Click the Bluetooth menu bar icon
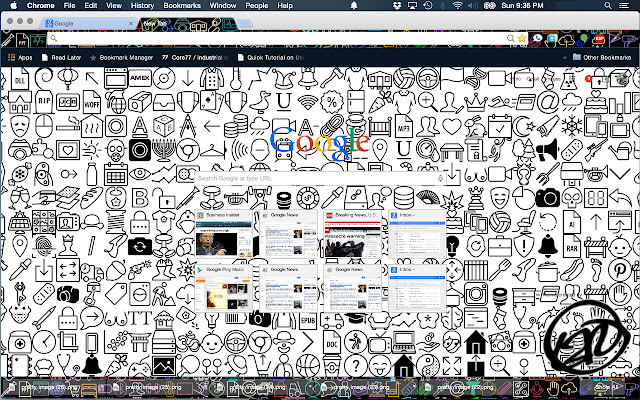 click(x=443, y=5)
